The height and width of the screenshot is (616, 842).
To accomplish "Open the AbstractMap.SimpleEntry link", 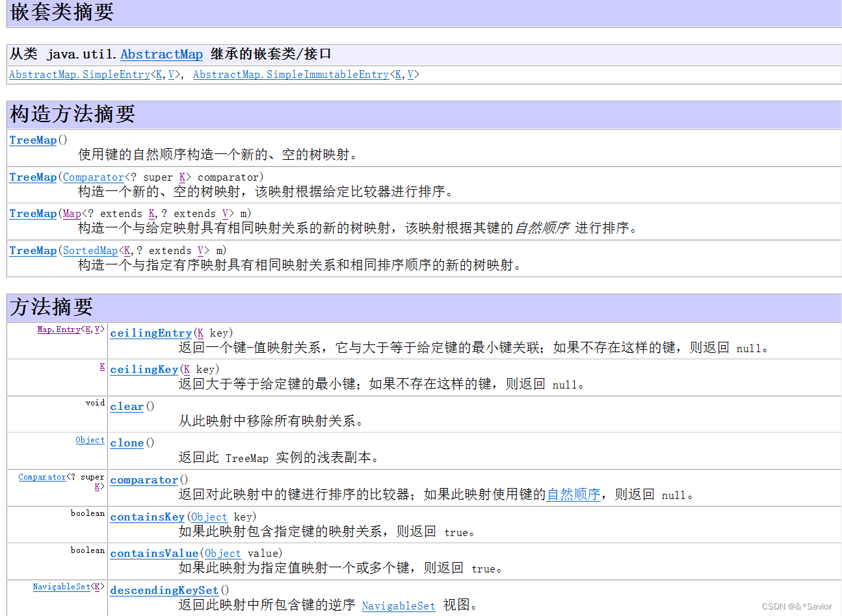I will coord(79,75).
